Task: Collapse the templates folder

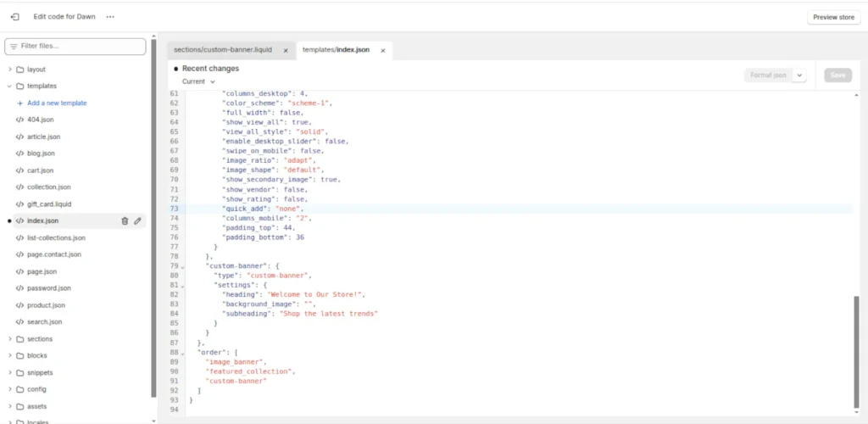Action: pyautogui.click(x=10, y=86)
